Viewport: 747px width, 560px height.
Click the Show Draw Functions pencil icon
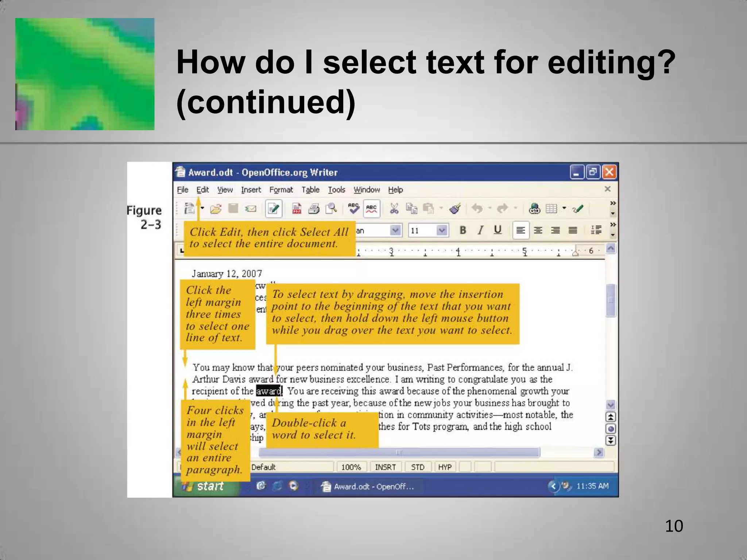pyautogui.click(x=578, y=209)
